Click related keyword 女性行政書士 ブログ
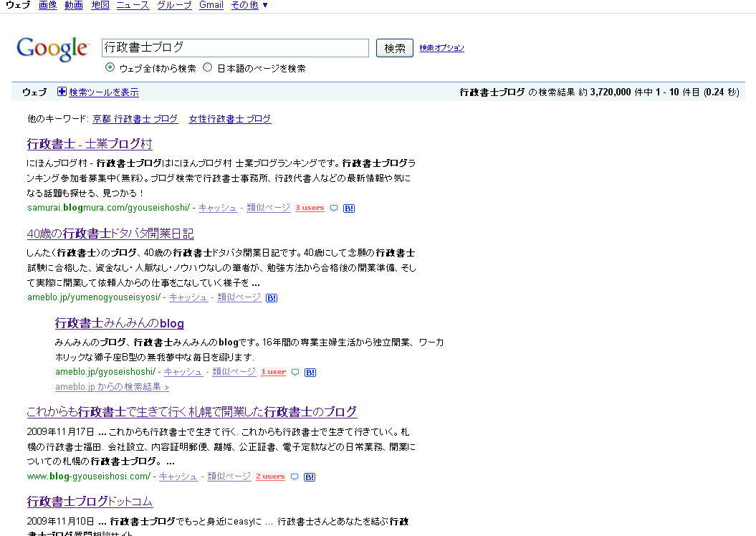This screenshot has height=536, width=756. click(230, 118)
